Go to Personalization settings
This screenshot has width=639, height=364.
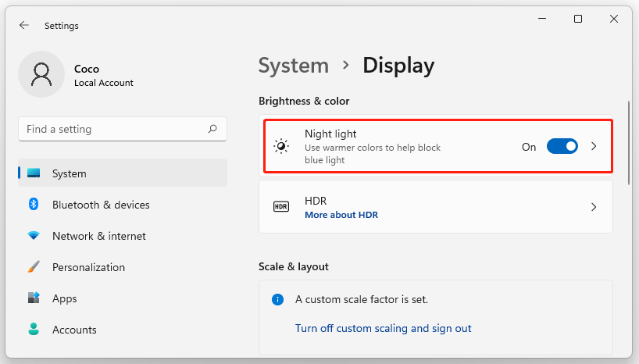pos(123,267)
